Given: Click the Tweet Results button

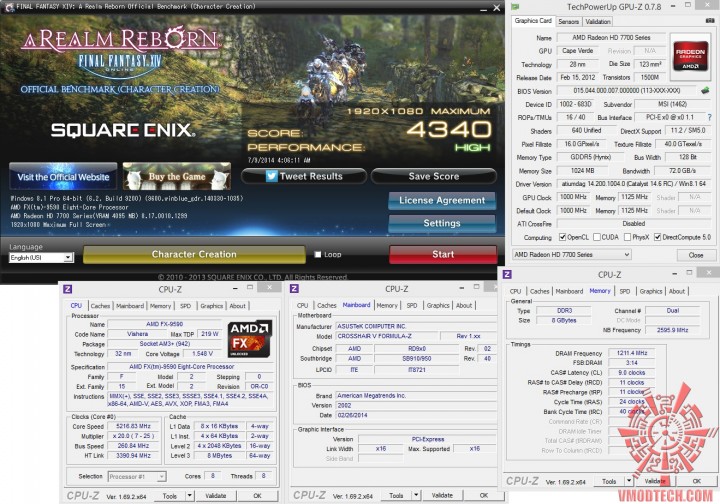Looking at the screenshot, I should pyautogui.click(x=304, y=176).
